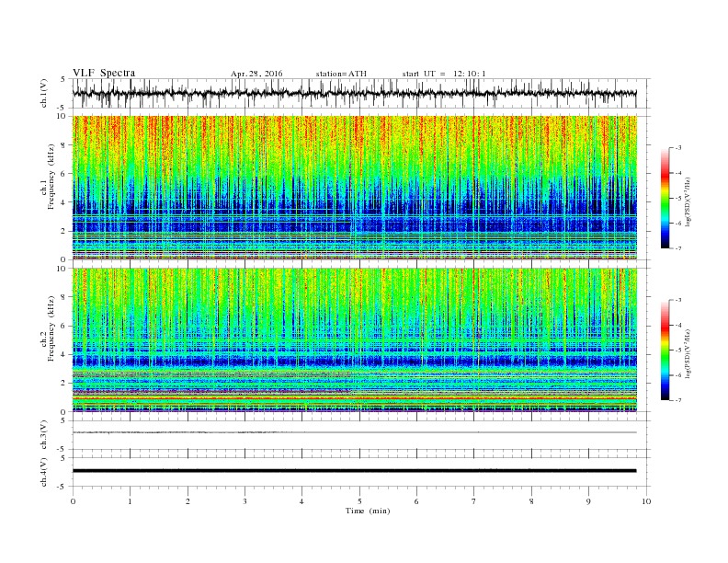
Task: Click the time axis tick label "3"
Action: [x=245, y=501]
